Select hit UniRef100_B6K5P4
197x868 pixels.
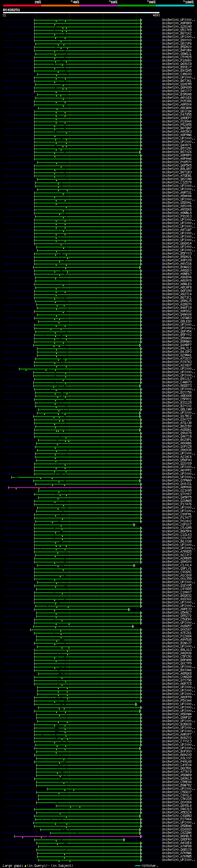[x=177, y=531]
